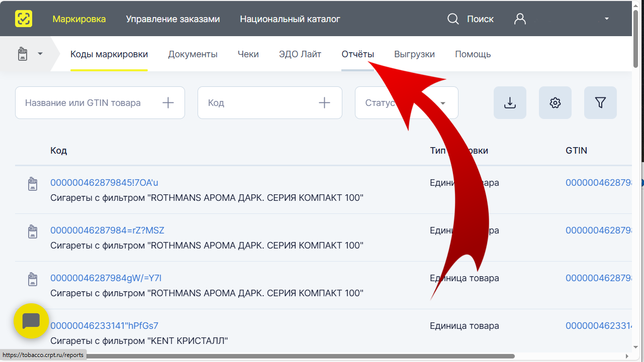644x362 pixels.
Task: Open table settings gear
Action: (x=555, y=103)
